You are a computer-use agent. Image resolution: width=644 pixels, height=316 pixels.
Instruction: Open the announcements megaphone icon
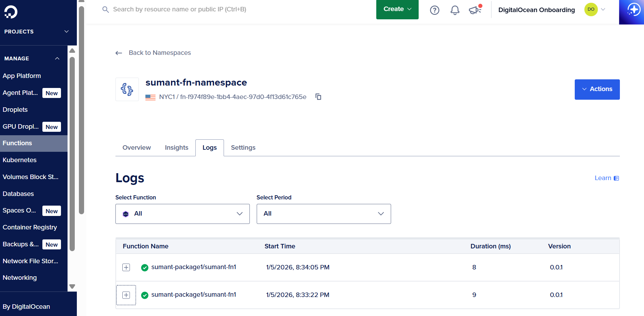click(x=475, y=10)
